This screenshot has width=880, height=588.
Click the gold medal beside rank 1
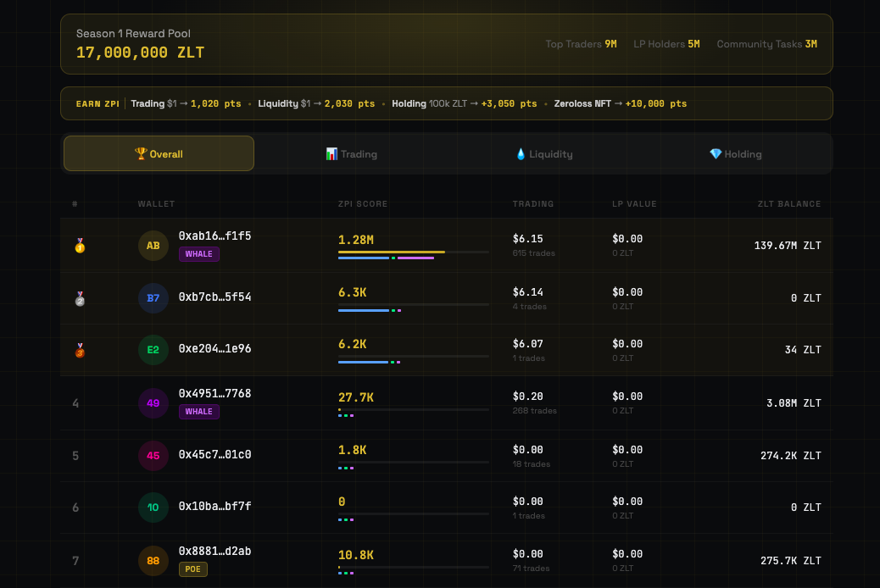coord(78,246)
